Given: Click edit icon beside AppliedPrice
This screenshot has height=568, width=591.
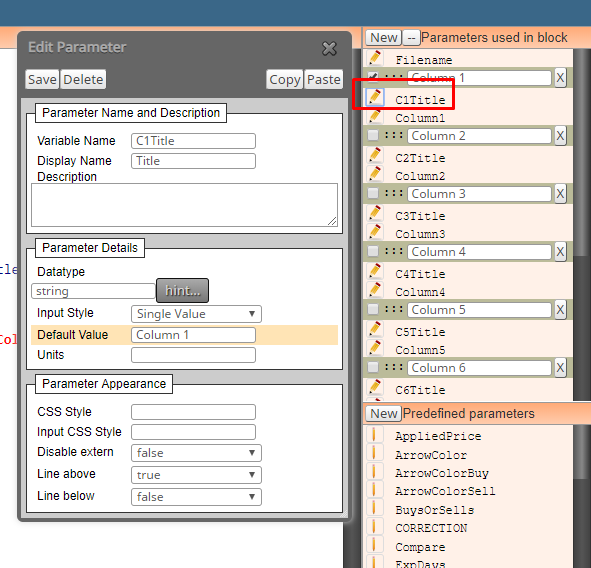Looking at the screenshot, I should click(x=374, y=434).
